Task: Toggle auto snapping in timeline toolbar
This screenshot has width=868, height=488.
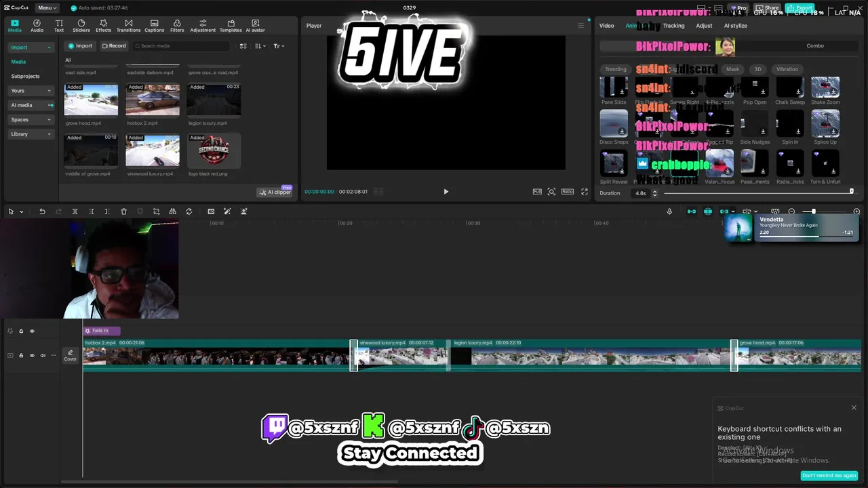Action: pyautogui.click(x=708, y=211)
